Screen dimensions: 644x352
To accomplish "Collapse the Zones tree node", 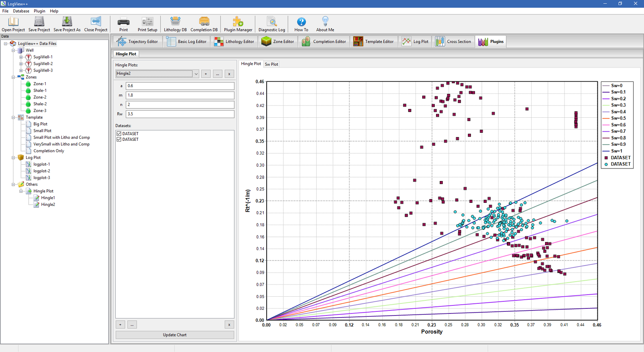I will [13, 77].
